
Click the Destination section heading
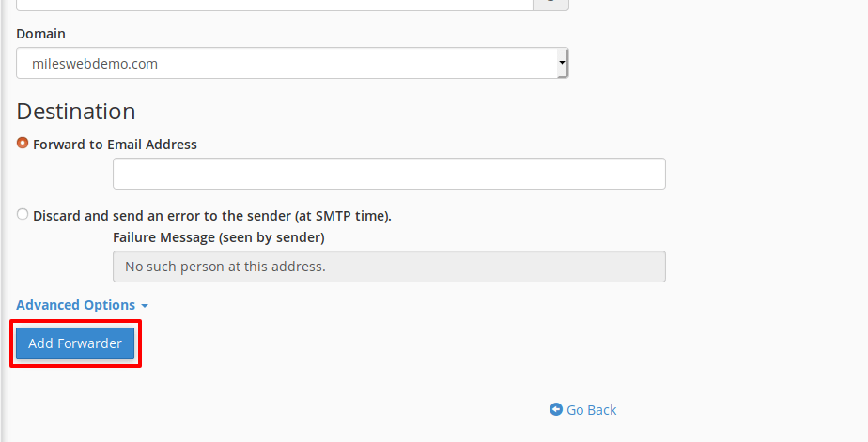click(x=76, y=111)
